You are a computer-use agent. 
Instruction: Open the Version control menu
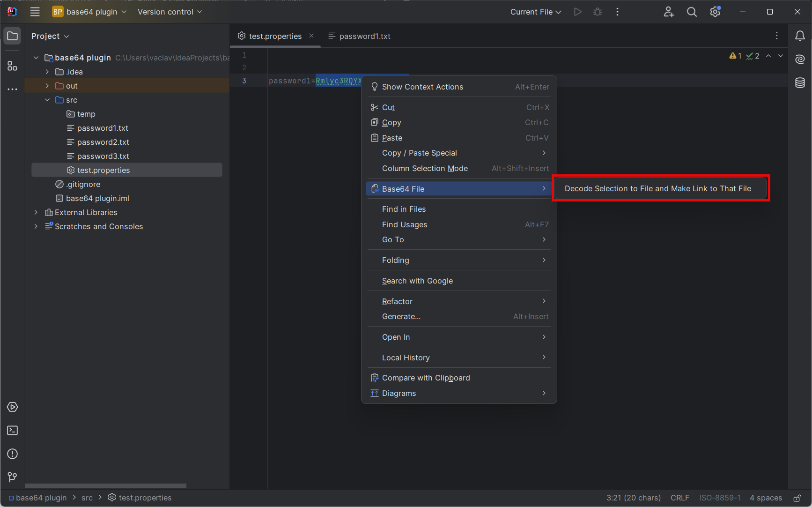[x=169, y=12]
